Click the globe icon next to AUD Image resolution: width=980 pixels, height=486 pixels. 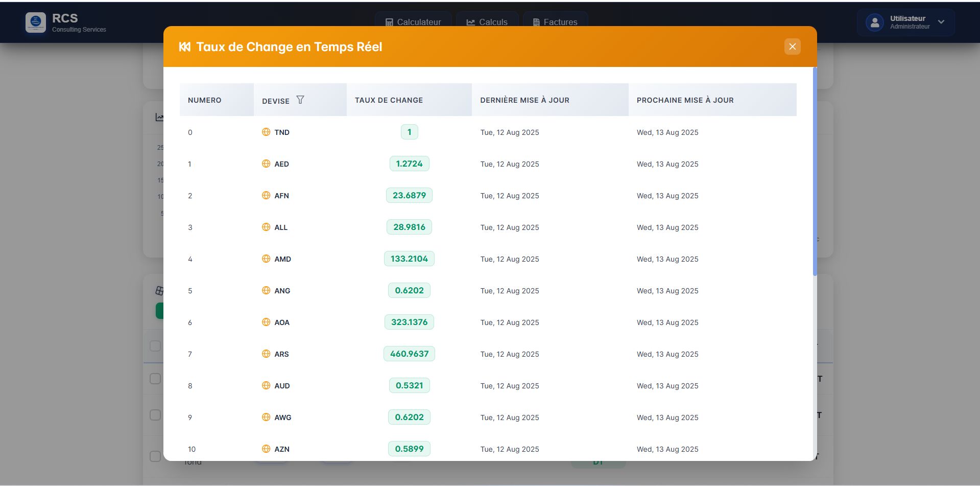[x=266, y=385]
